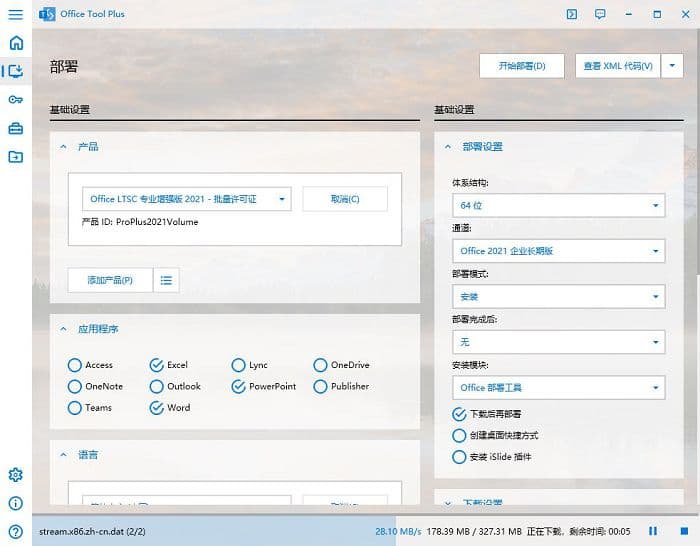The height and width of the screenshot is (546, 700).
Task: Click the 部署 page heading
Action: click(x=64, y=67)
